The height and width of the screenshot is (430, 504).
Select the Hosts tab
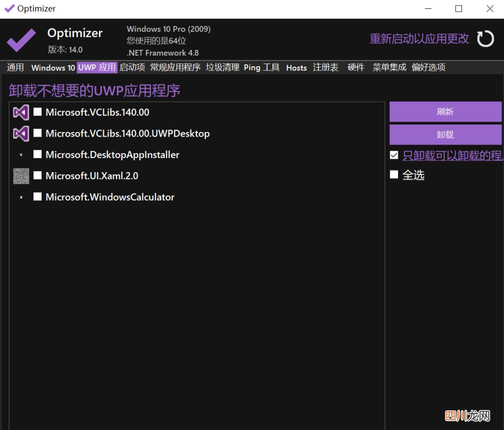[x=296, y=68]
